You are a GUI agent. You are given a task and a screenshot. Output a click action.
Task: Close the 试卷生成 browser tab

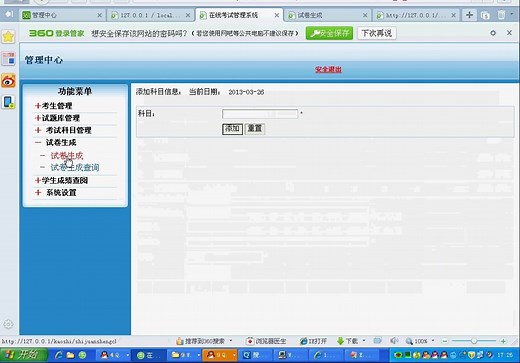pyautogui.click(x=365, y=15)
